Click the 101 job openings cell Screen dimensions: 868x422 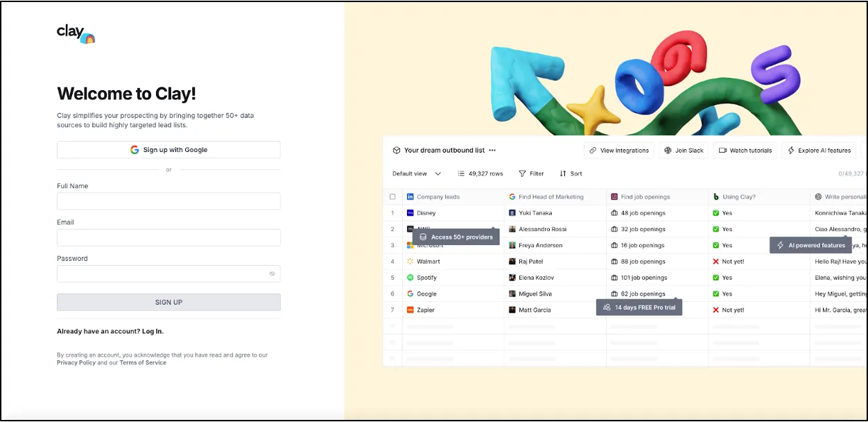coord(657,278)
